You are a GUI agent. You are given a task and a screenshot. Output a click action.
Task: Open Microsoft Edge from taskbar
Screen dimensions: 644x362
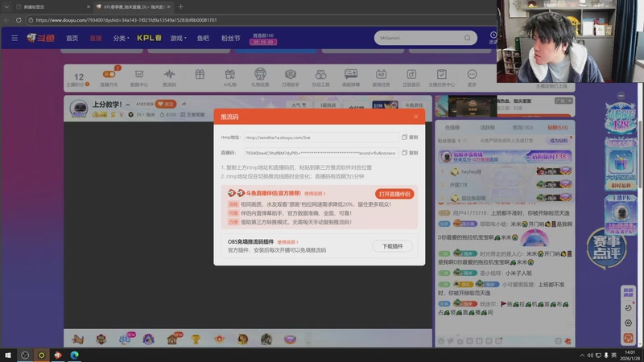click(x=74, y=355)
